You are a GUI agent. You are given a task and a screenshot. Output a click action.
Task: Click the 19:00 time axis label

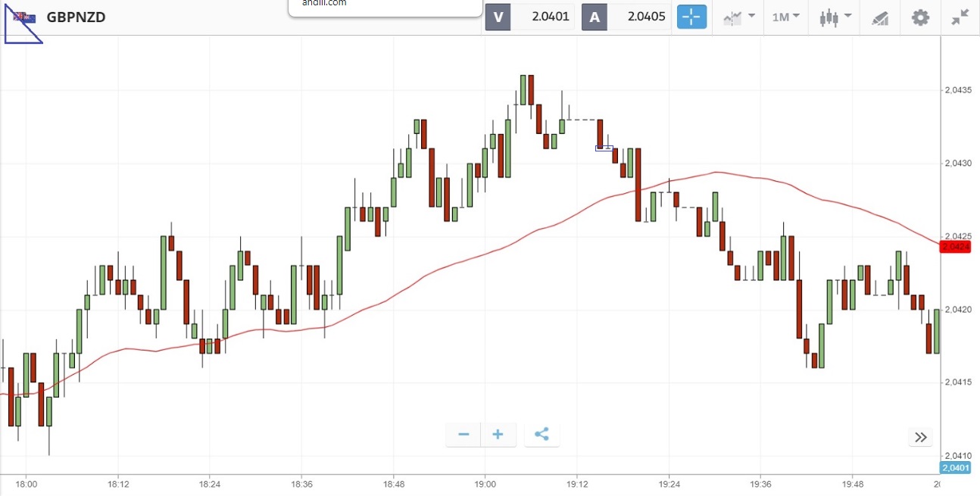click(485, 484)
